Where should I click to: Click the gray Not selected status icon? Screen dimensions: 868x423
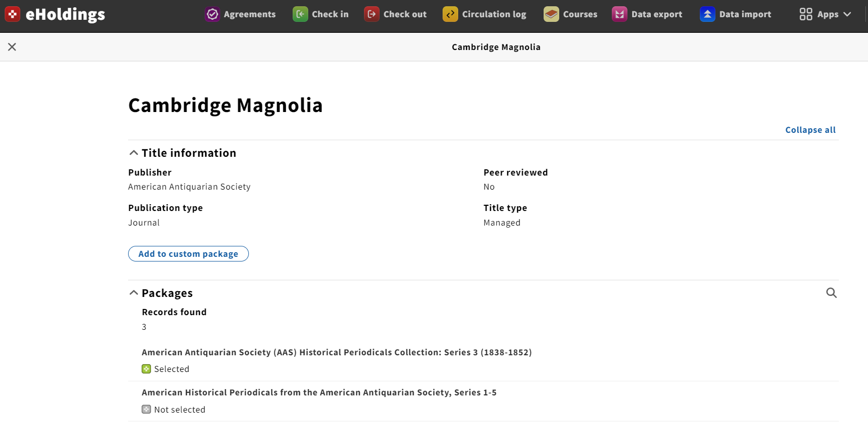[146, 409]
